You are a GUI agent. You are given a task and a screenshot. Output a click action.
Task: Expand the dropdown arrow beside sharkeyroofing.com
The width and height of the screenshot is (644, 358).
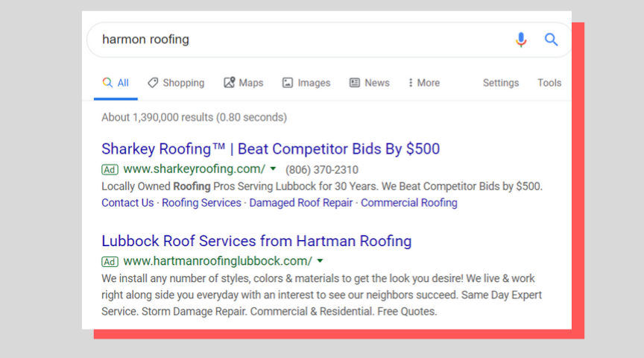[x=273, y=169]
